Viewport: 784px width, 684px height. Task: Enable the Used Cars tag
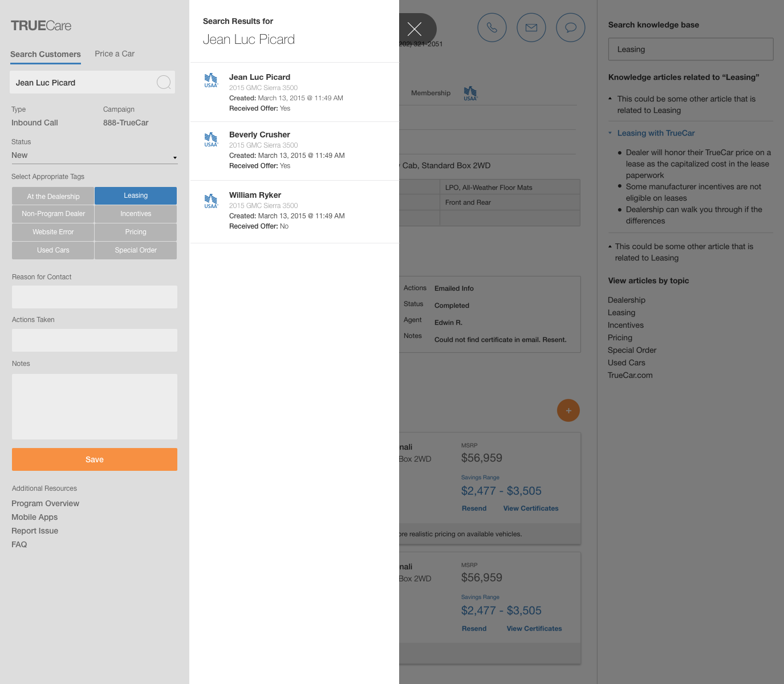pyautogui.click(x=52, y=250)
